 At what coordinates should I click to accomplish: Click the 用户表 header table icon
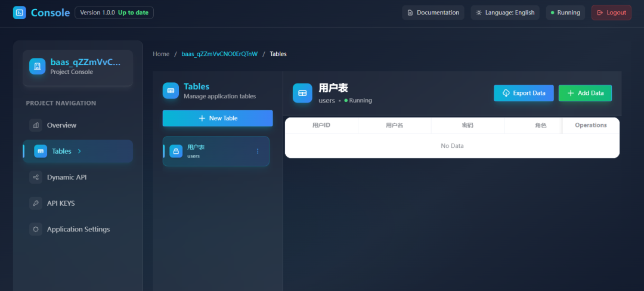pos(302,93)
